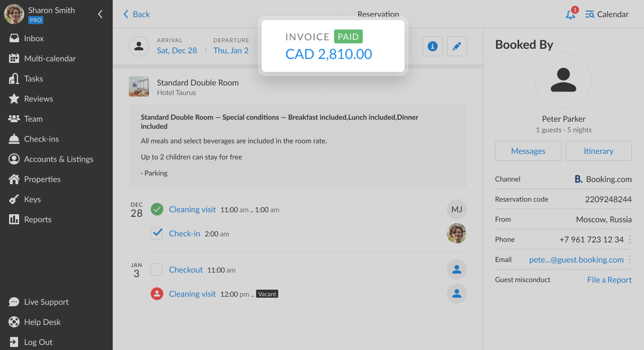Image resolution: width=644 pixels, height=350 pixels.
Task: Open the Team people icon
Action: click(x=14, y=119)
